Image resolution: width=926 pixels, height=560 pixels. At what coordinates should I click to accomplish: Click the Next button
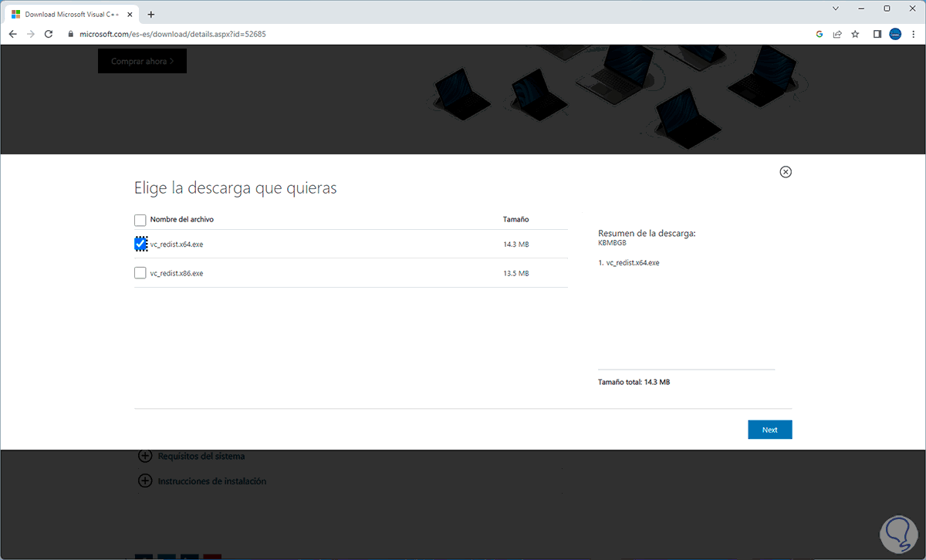coord(770,430)
